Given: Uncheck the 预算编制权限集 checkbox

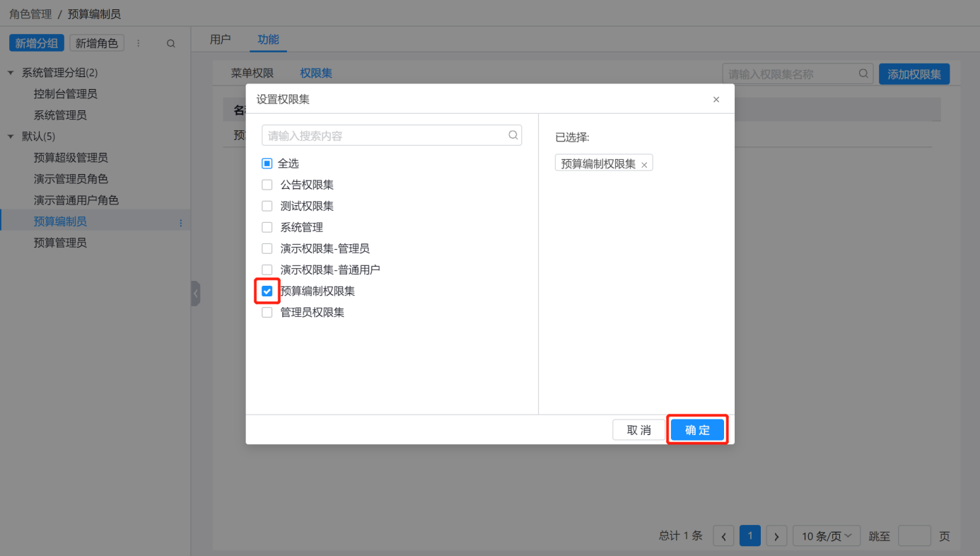Looking at the screenshot, I should click(267, 291).
